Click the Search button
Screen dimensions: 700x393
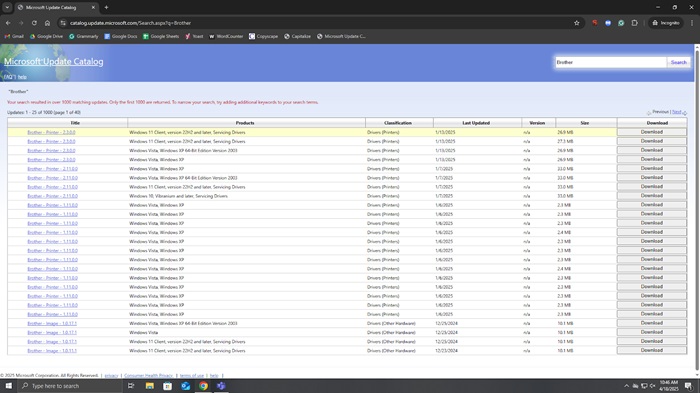tap(678, 62)
